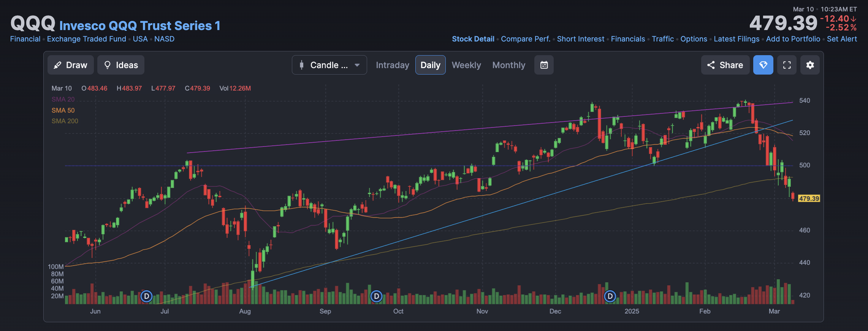The width and height of the screenshot is (868, 331).
Task: Open the Draw tool
Action: 71,65
